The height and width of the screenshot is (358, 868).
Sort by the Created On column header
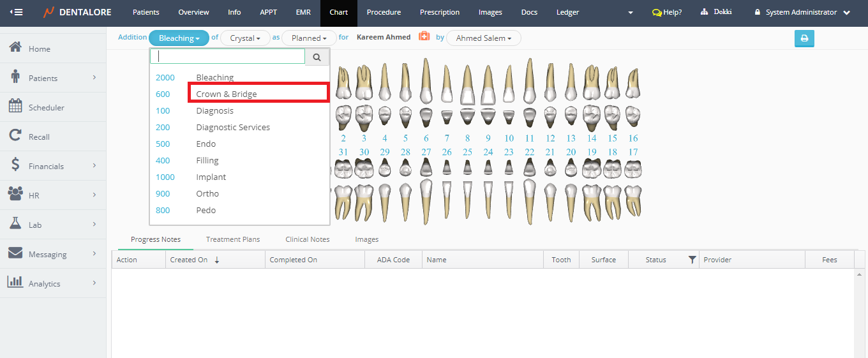pos(188,260)
